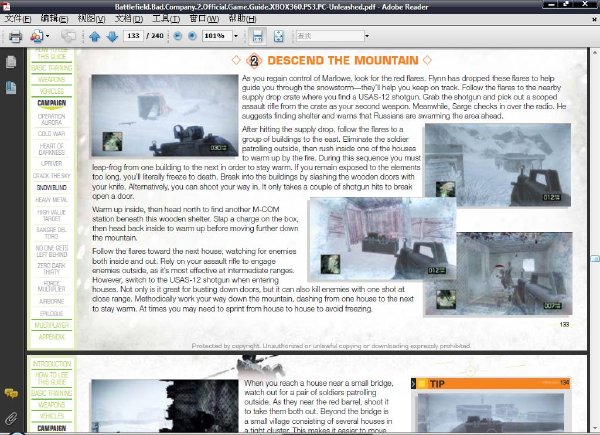Click the OPERATION AURORA sidebar entry

(x=52, y=119)
